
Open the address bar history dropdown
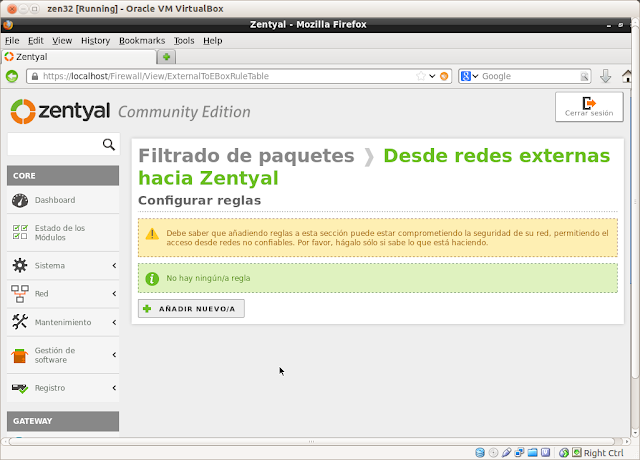pyautogui.click(x=432, y=76)
